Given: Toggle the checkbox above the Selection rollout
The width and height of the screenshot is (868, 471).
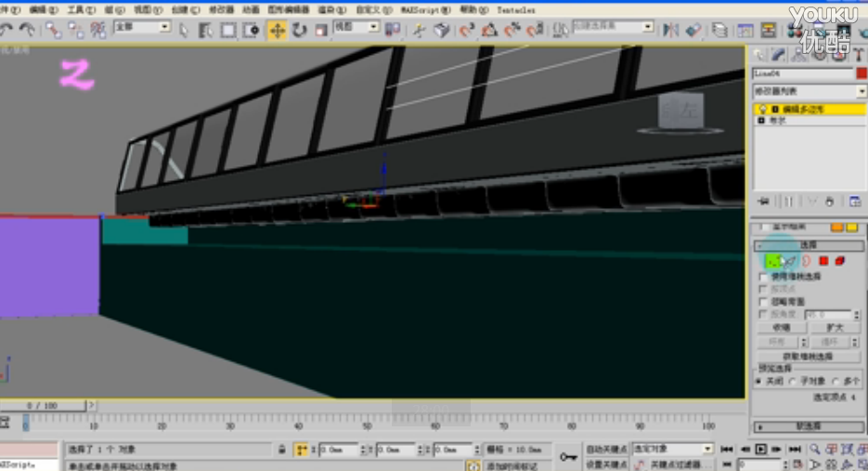Looking at the screenshot, I should 764,227.
